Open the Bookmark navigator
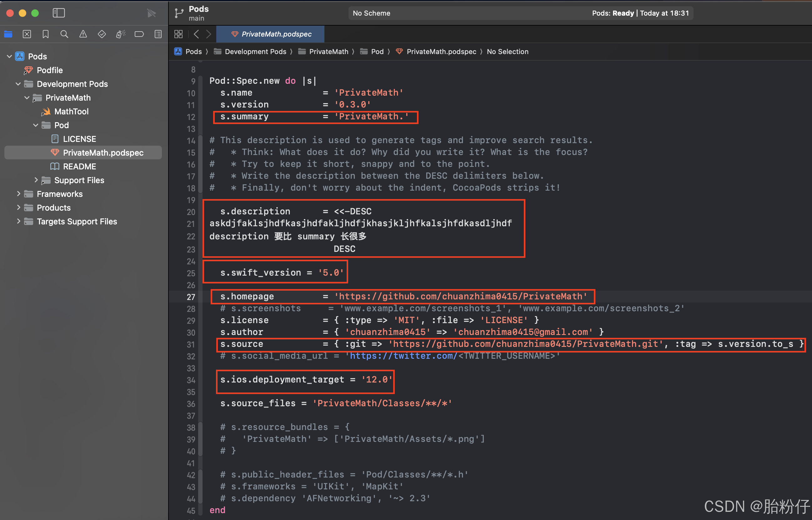The height and width of the screenshot is (520, 812). pos(46,34)
